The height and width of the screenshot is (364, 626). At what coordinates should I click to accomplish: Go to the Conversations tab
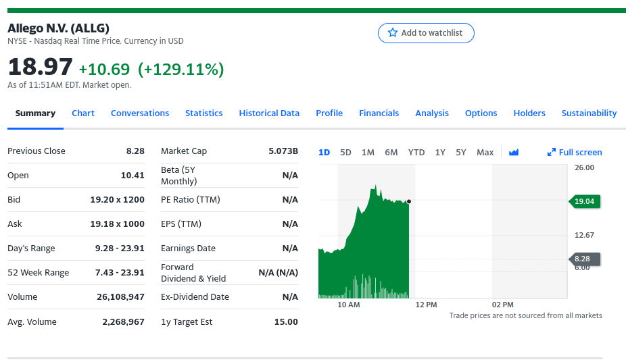coord(140,113)
